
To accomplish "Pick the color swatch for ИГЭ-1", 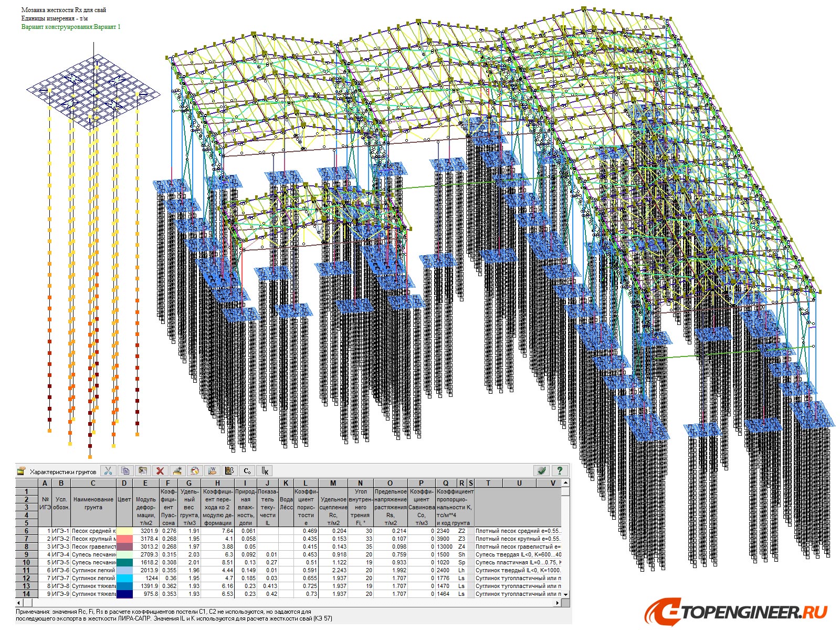I will pos(124,531).
